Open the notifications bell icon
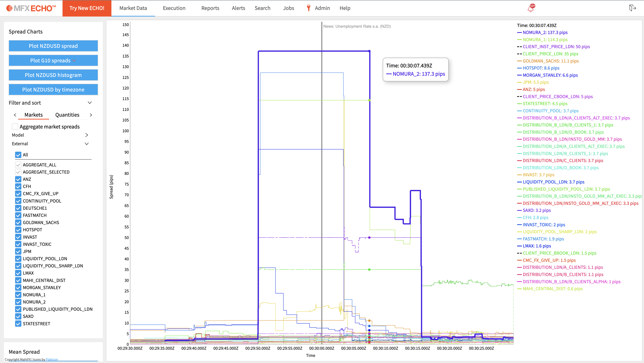The image size is (644, 363). (531, 8)
